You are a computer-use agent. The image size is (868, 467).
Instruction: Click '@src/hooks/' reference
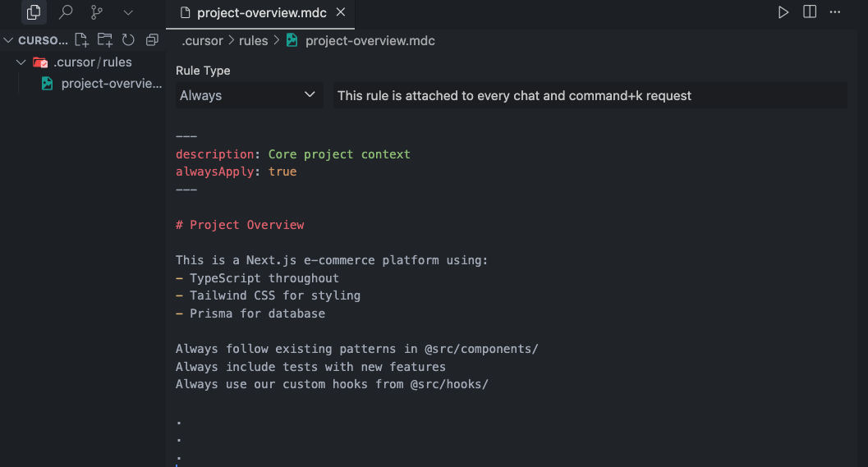click(x=449, y=385)
